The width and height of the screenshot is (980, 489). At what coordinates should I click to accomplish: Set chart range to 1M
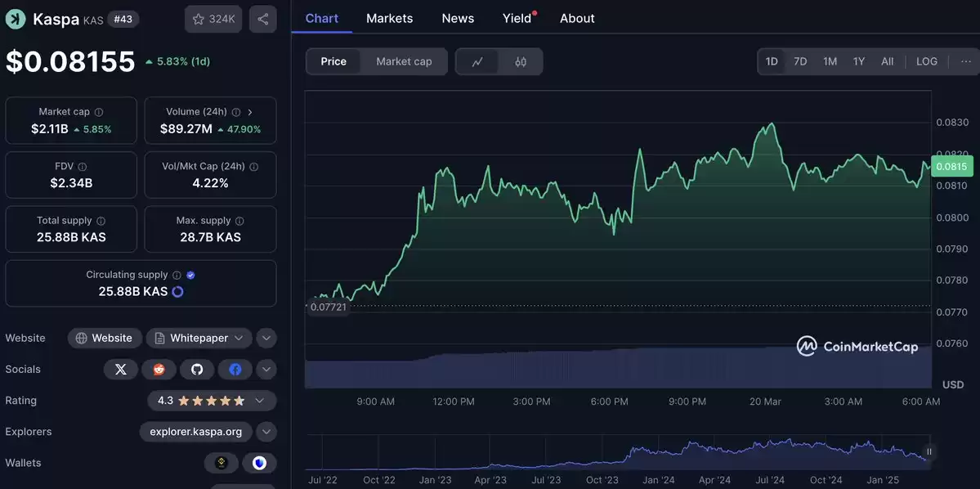[830, 61]
